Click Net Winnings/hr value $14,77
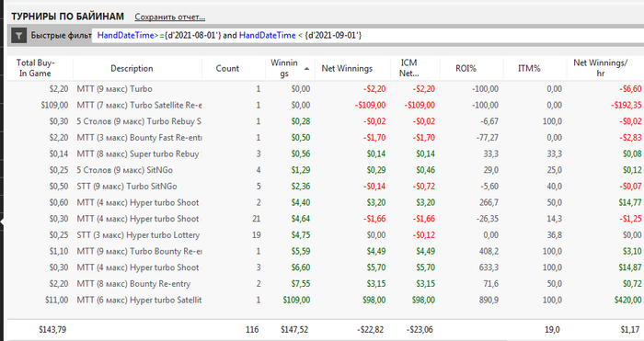 click(630, 202)
